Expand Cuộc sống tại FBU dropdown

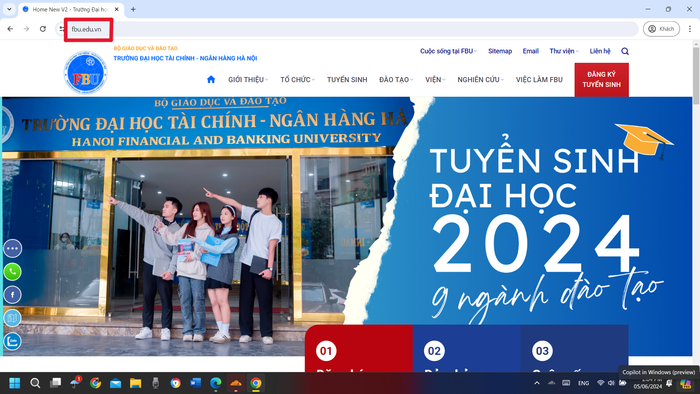coord(448,51)
